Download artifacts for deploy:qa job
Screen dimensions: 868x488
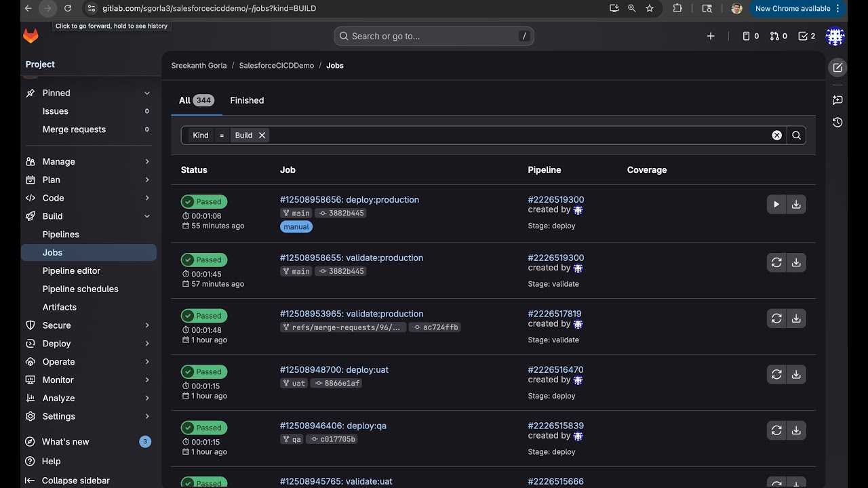[x=796, y=430]
